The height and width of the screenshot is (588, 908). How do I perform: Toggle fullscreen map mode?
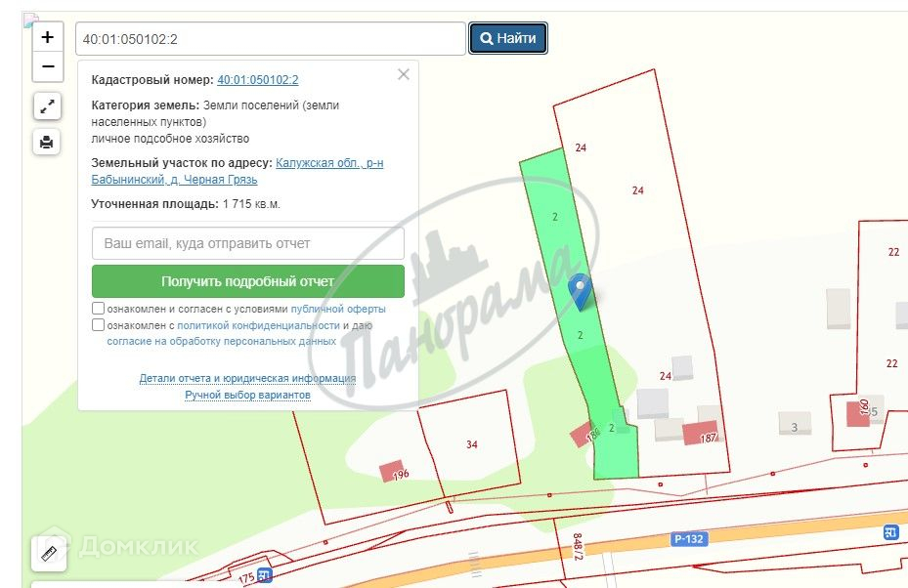(x=47, y=106)
